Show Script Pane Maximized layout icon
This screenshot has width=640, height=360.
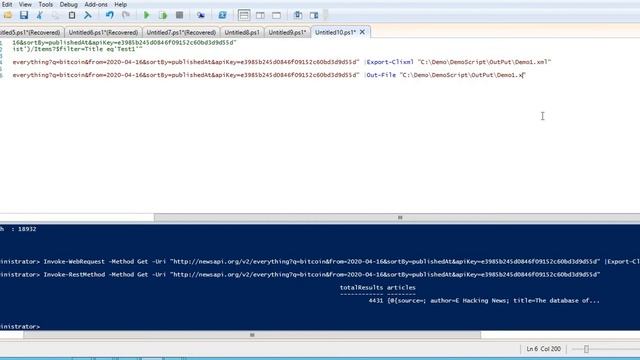(276, 16)
